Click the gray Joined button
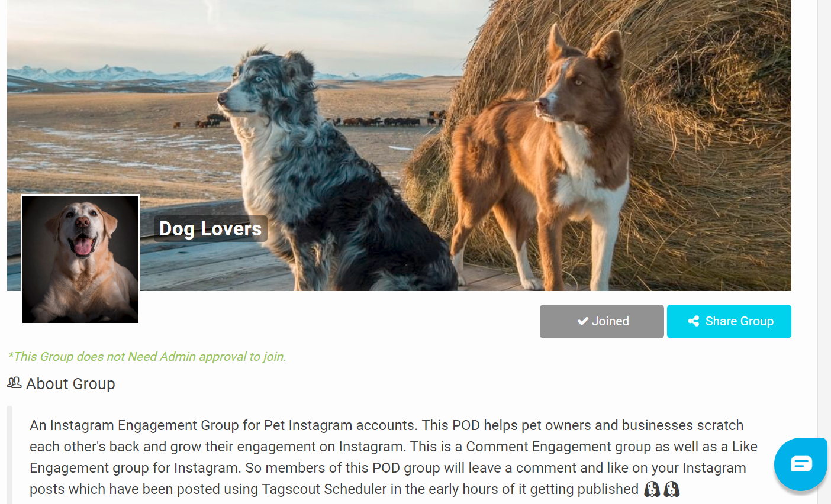 [x=601, y=321]
